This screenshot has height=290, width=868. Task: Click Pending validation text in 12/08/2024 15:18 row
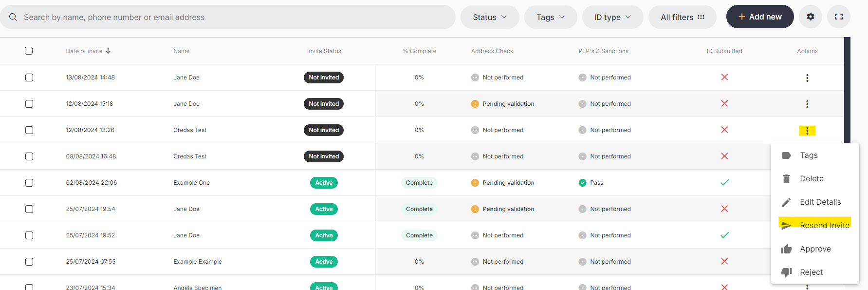coord(508,104)
